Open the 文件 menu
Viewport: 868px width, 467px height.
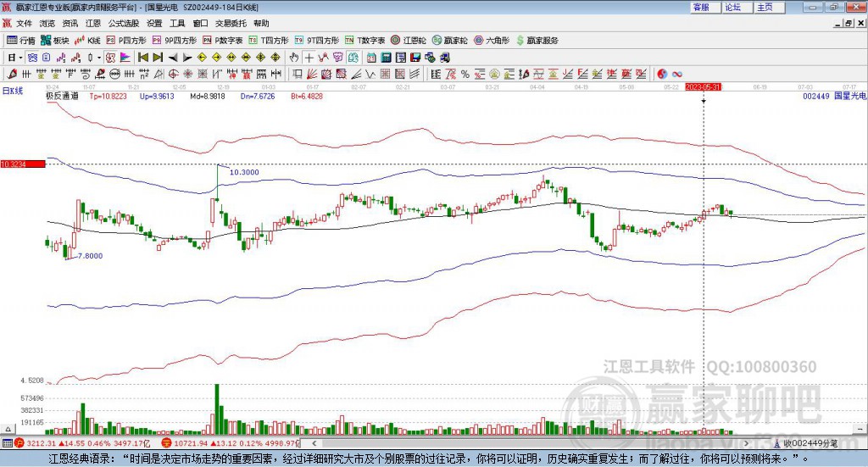click(24, 23)
